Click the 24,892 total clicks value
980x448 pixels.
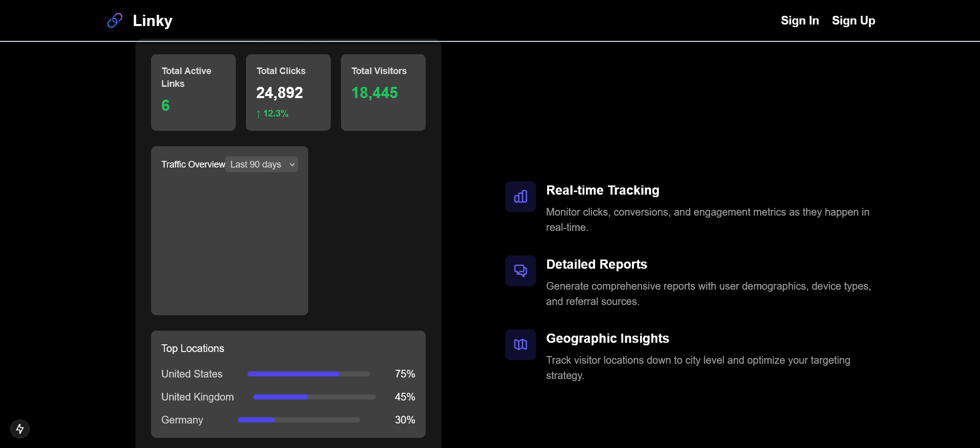[x=280, y=92]
